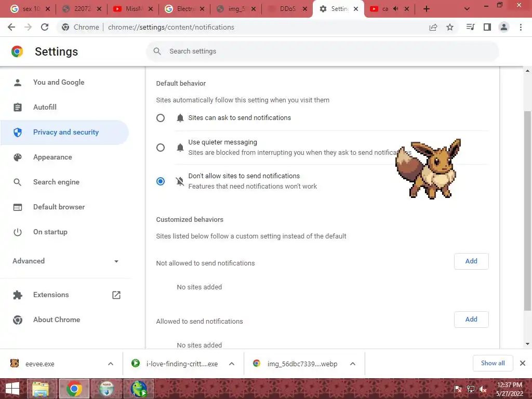Image resolution: width=532 pixels, height=399 pixels.
Task: Bookmark this page with the star icon
Action: (450, 27)
